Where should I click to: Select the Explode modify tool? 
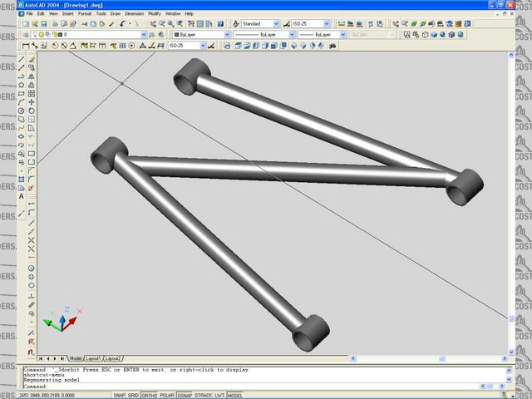(32, 188)
